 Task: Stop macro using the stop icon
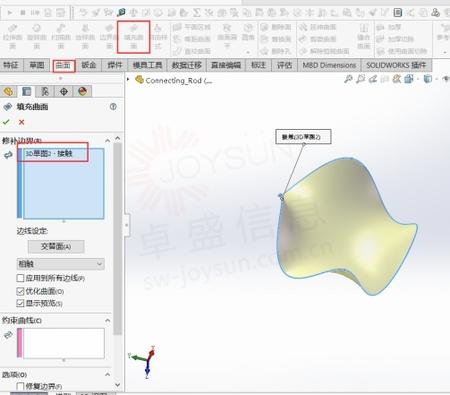point(23,13)
